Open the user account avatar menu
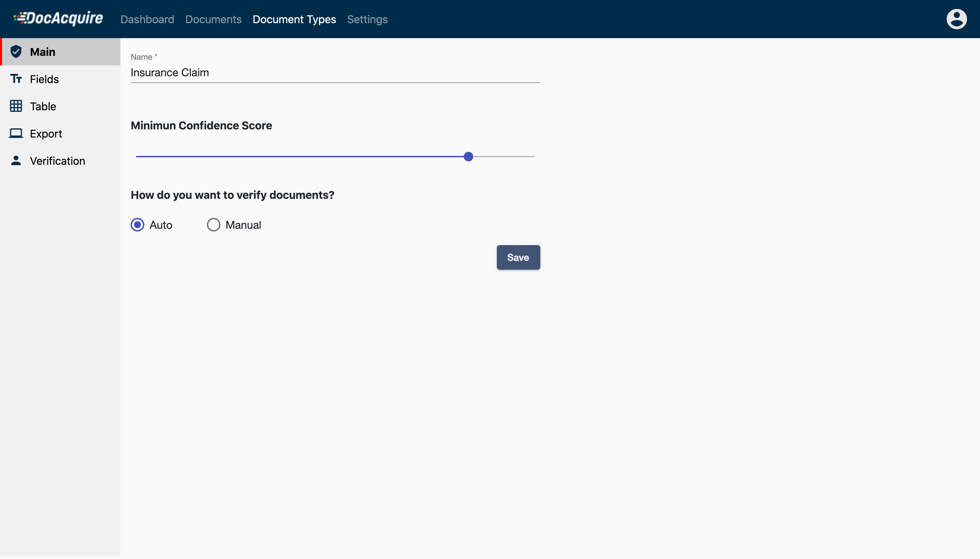This screenshot has height=559, width=980. click(x=956, y=19)
